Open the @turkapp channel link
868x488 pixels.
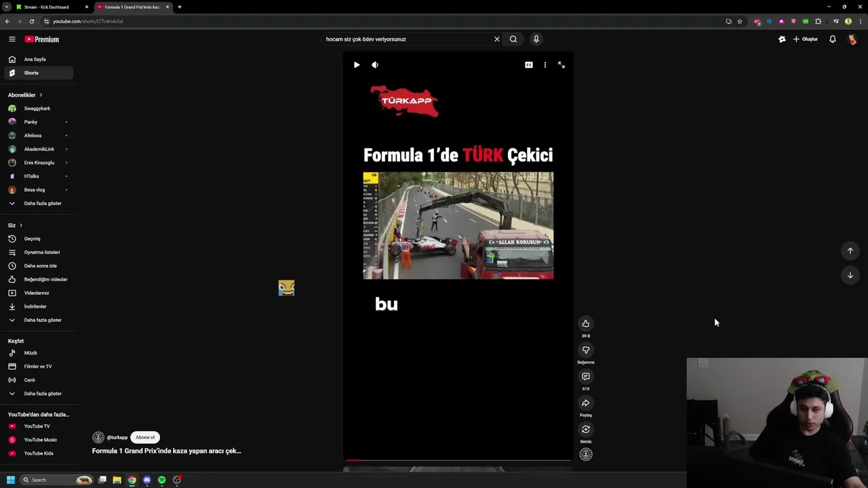(x=117, y=437)
